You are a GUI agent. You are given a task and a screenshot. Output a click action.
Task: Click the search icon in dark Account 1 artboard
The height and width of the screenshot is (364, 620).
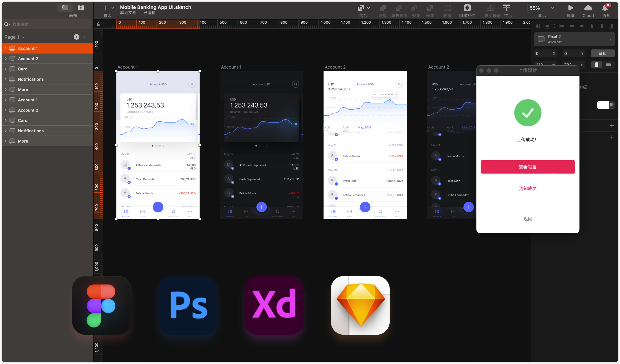pyautogui.click(x=296, y=84)
